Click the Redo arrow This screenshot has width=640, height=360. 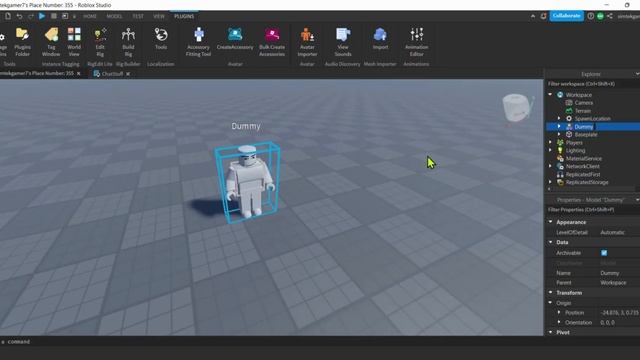(x=31, y=16)
